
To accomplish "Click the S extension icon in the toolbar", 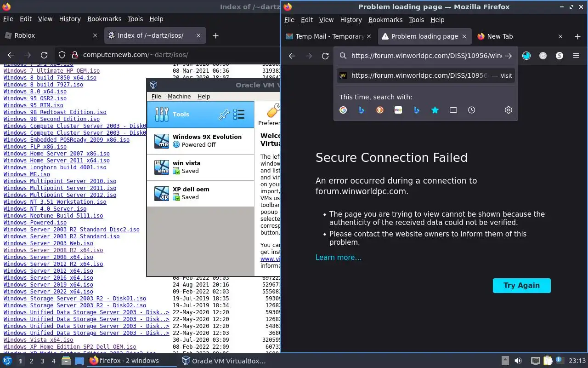I will [560, 56].
